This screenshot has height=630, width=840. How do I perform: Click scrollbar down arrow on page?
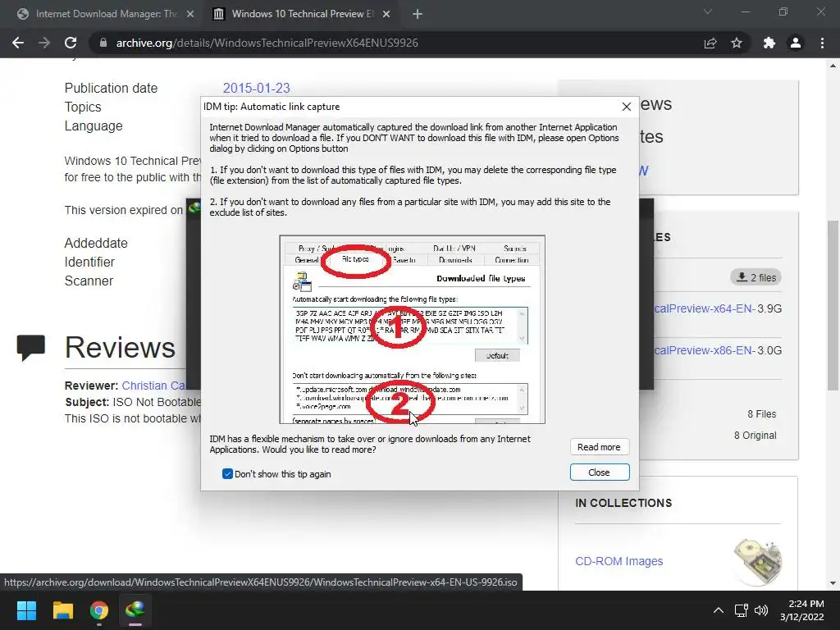pos(833,583)
